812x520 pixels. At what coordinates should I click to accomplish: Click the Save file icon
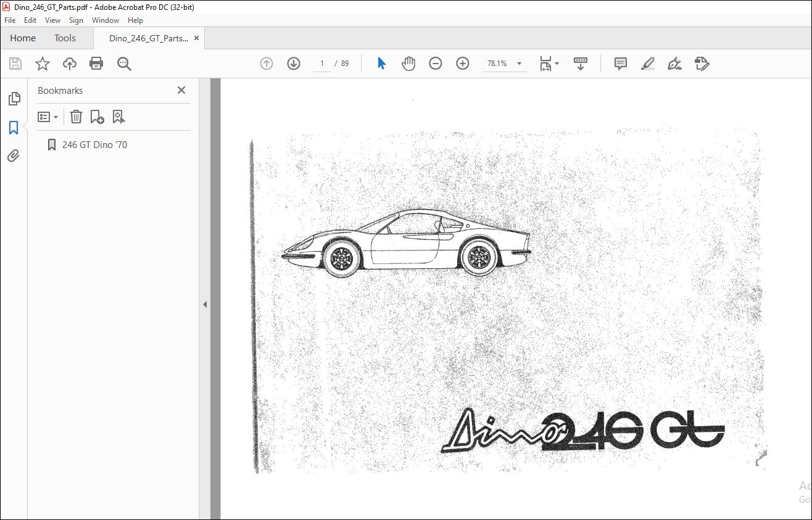click(x=15, y=64)
